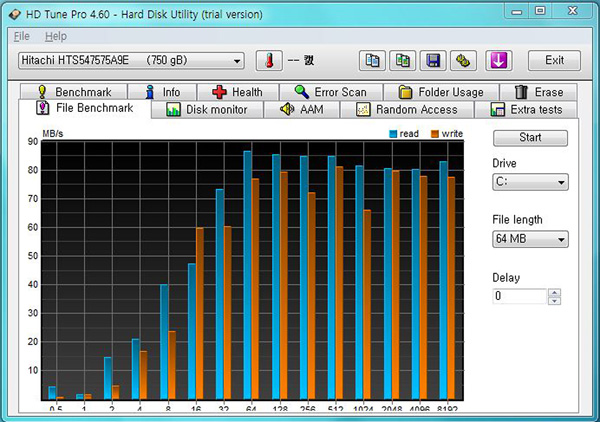Click the Exit button
This screenshot has height=422, width=600.
pyautogui.click(x=553, y=61)
